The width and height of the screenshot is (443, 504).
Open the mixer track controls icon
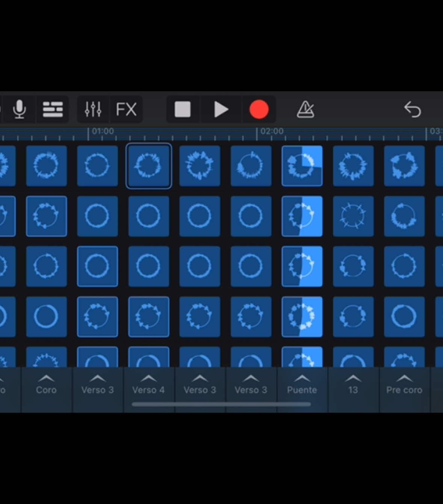click(x=93, y=110)
